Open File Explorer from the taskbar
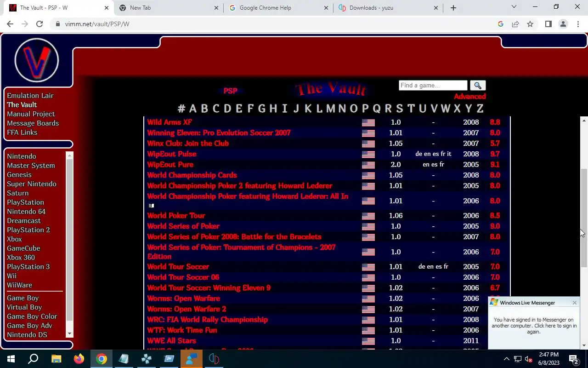 click(x=56, y=359)
